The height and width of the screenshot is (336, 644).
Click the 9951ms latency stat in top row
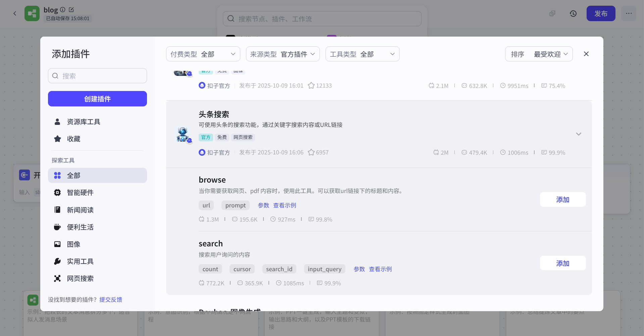coord(514,86)
